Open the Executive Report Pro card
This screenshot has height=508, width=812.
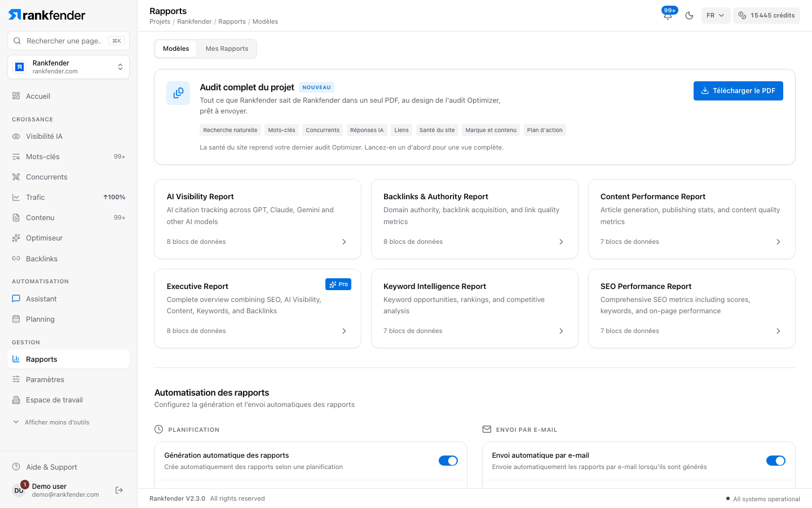(258, 308)
